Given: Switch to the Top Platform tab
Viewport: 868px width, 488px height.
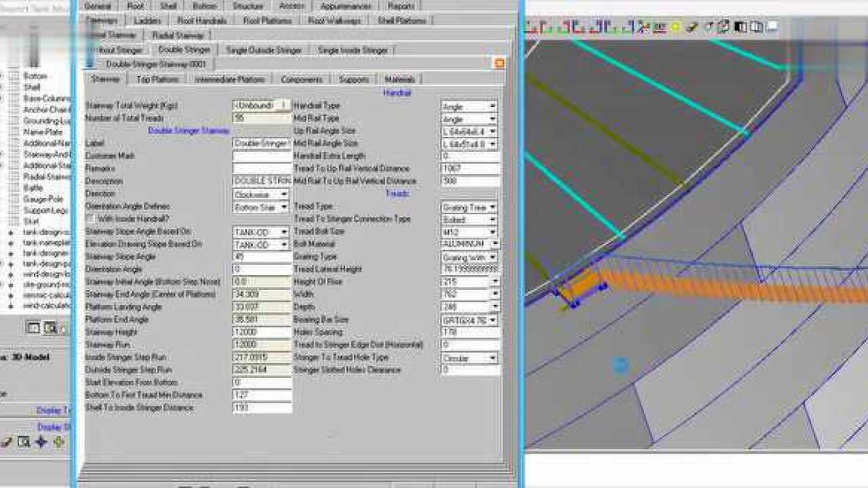Looking at the screenshot, I should (157, 79).
